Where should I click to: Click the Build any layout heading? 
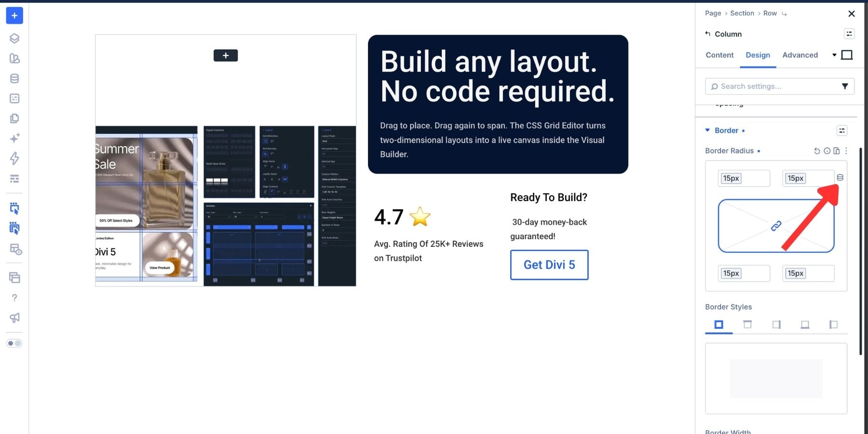(498, 77)
